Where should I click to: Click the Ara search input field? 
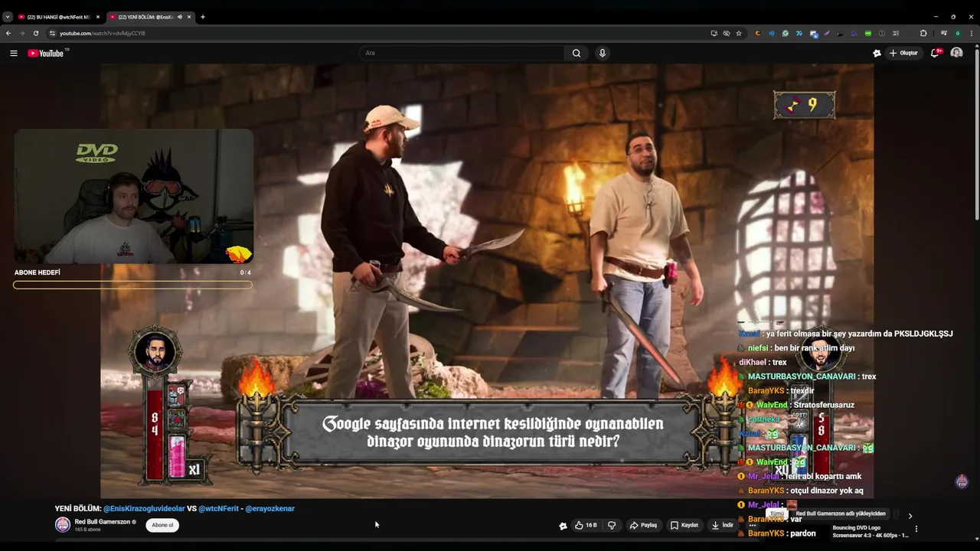coord(462,53)
